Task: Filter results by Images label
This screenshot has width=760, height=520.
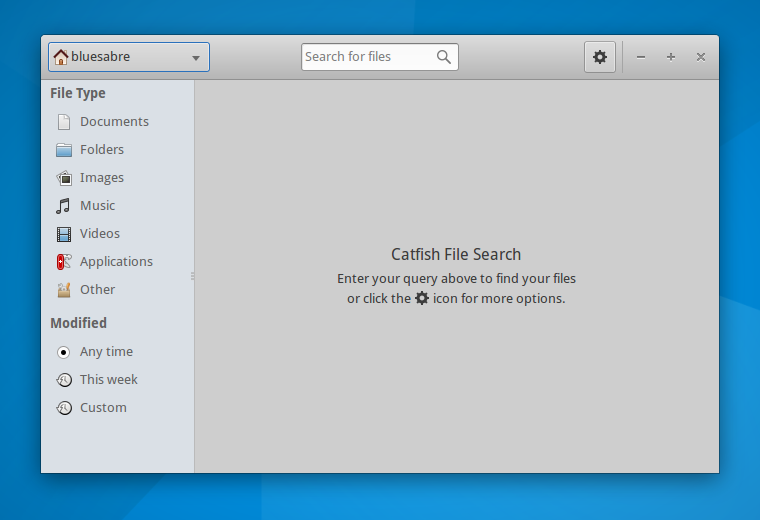Action: [102, 178]
